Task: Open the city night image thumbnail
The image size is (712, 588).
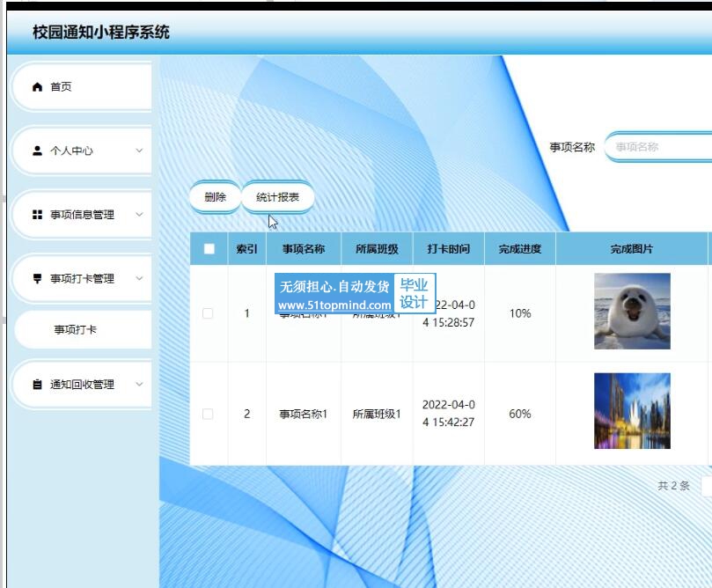Action: (x=632, y=411)
